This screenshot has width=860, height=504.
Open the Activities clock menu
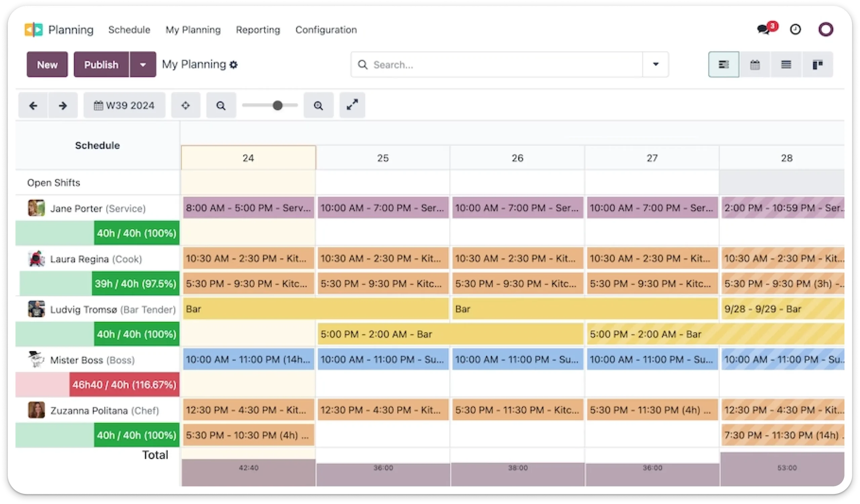pos(795,29)
